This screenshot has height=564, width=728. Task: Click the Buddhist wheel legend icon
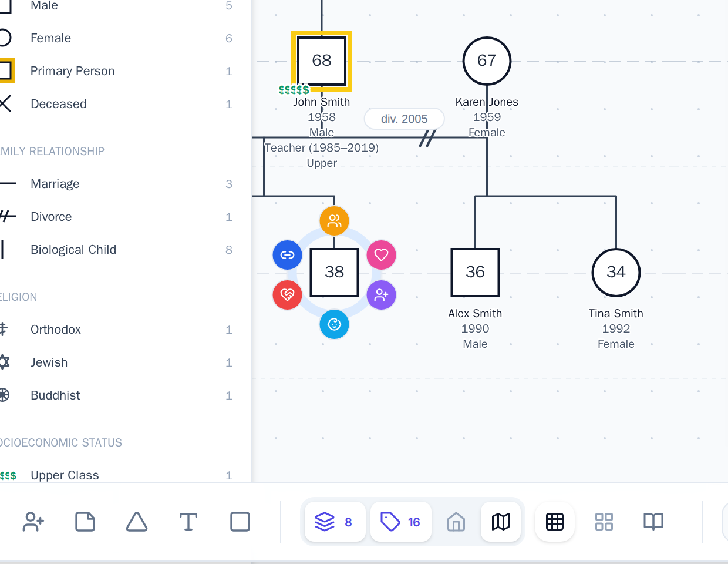(4, 395)
